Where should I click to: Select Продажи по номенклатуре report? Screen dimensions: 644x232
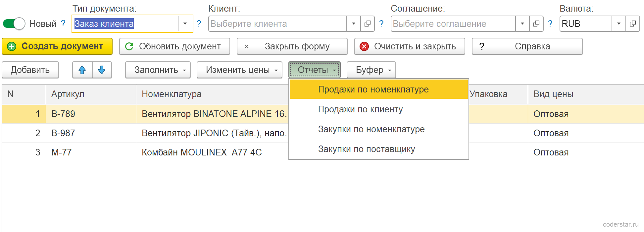378,89
